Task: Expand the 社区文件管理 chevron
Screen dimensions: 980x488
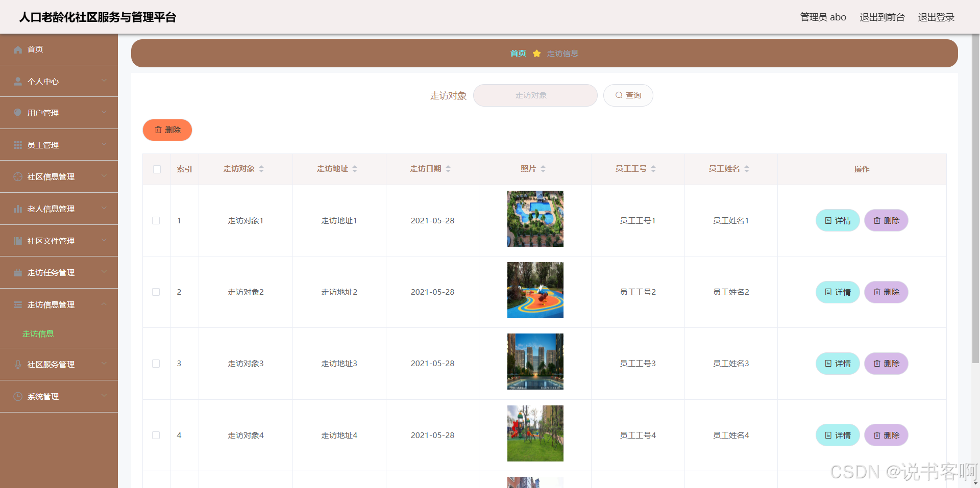Action: pyautogui.click(x=104, y=240)
